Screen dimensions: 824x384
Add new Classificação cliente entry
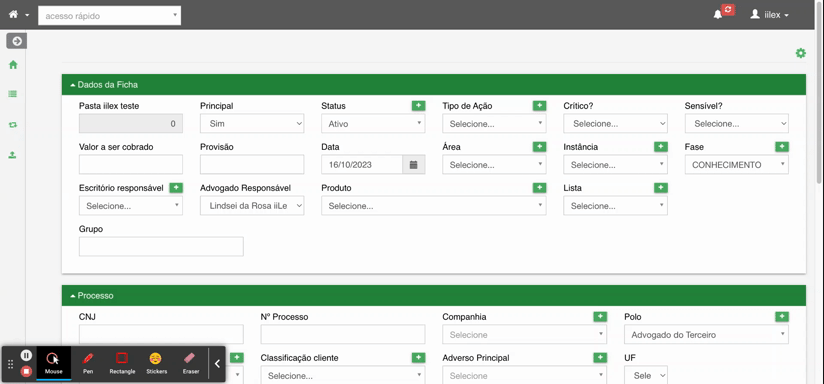coord(418,358)
